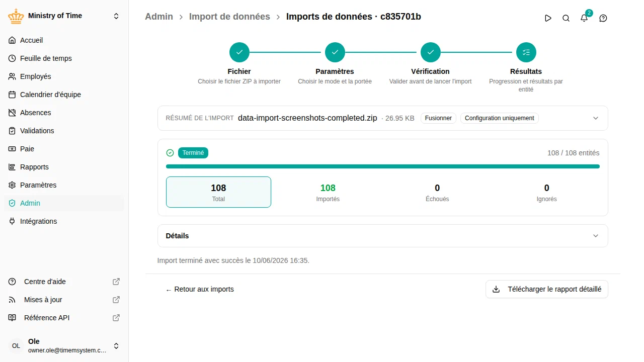Open Employés in the sidebar
644x362 pixels.
[x=64, y=76]
